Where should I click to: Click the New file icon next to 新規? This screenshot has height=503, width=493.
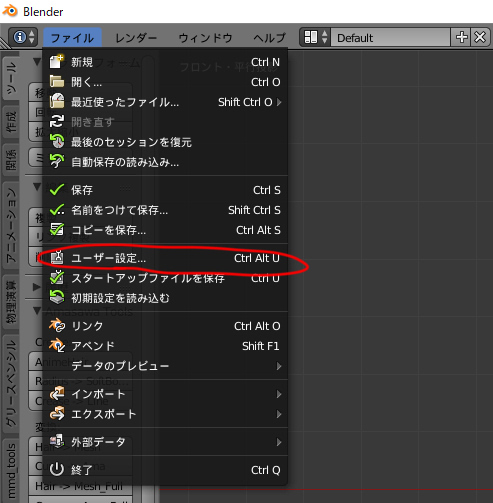coord(57,62)
